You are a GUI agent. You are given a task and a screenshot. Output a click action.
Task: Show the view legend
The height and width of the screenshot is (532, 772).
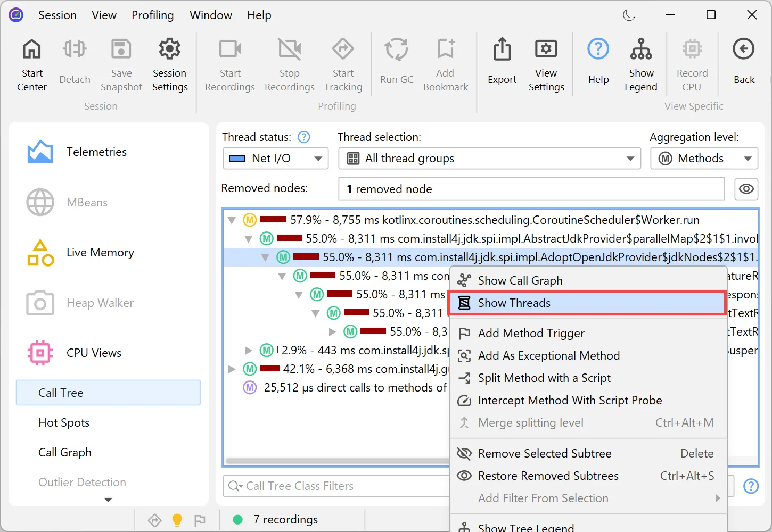click(640, 64)
